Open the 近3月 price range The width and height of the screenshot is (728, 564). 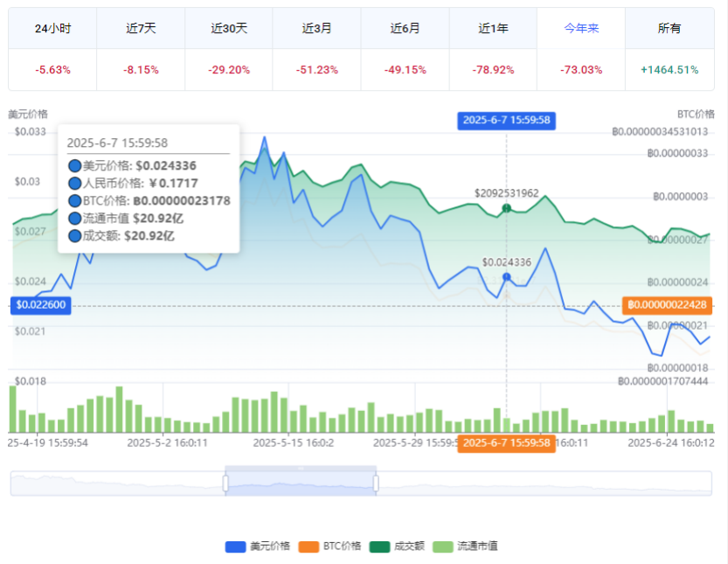316,28
